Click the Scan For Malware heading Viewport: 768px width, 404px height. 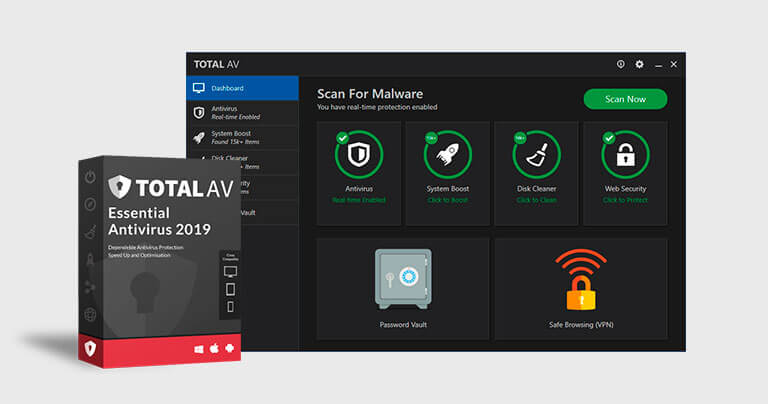(x=370, y=94)
